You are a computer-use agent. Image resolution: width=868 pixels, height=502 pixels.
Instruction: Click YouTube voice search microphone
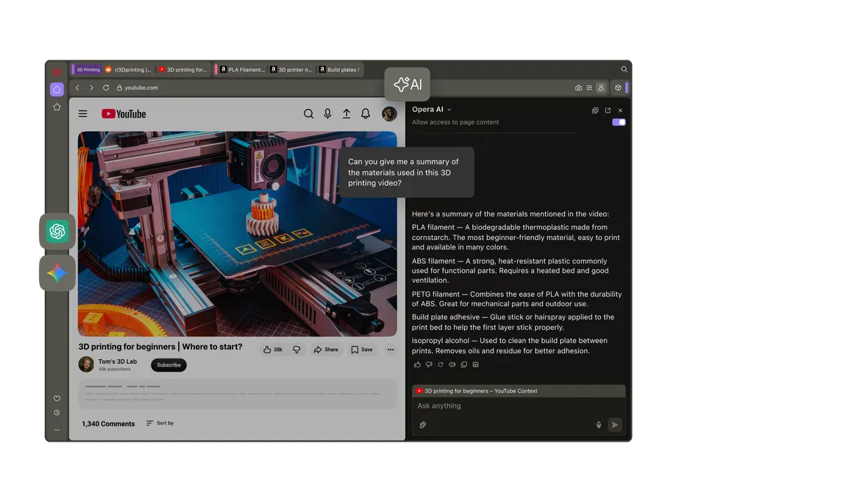coord(328,113)
